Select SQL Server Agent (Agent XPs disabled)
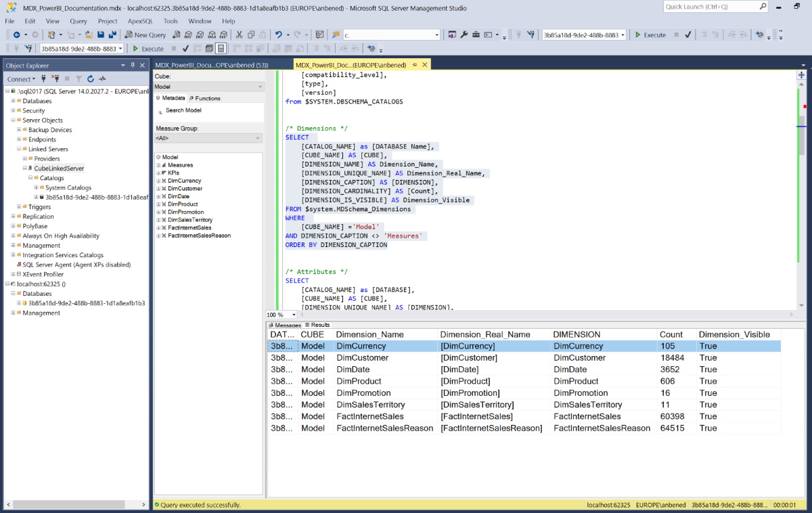 tap(76, 265)
